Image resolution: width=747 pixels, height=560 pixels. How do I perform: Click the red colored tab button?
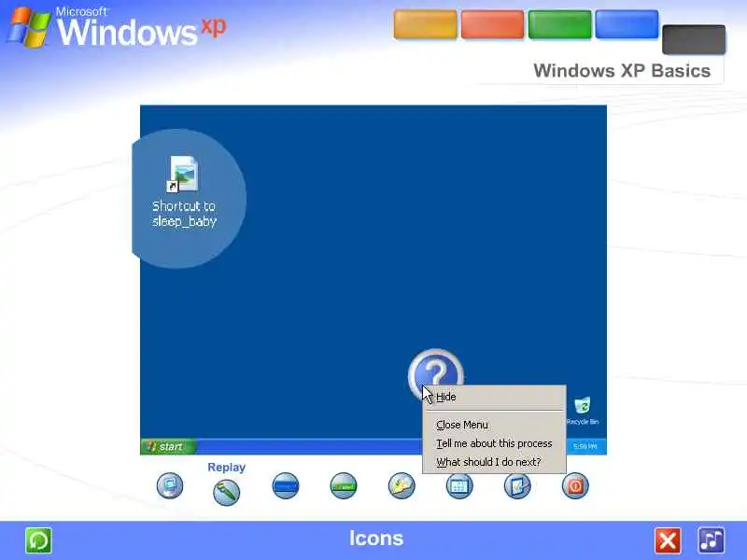[492, 24]
